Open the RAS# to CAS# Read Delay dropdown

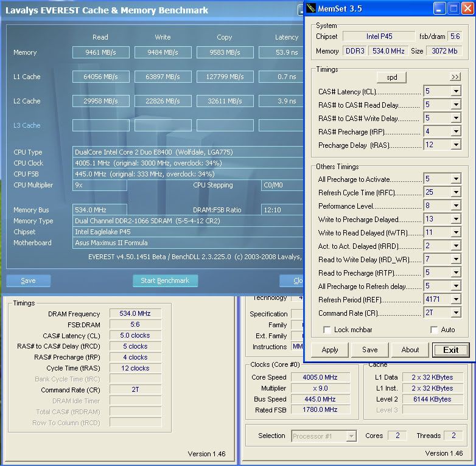tap(456, 105)
